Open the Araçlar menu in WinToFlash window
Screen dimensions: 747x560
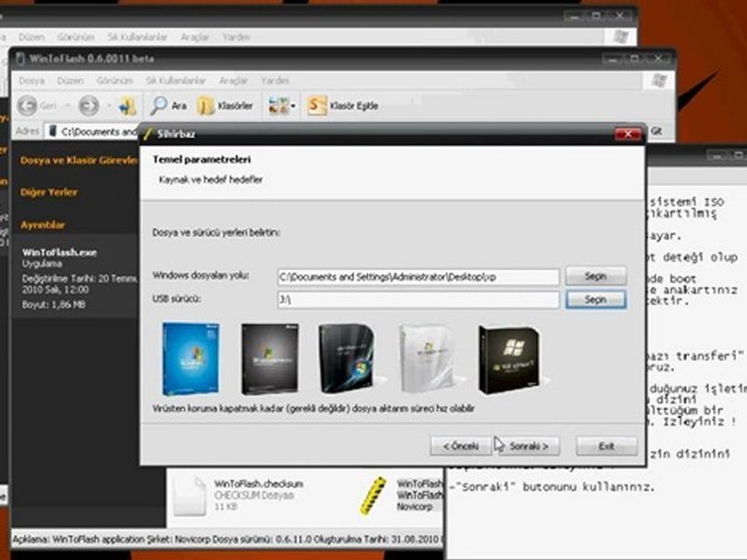point(233,81)
